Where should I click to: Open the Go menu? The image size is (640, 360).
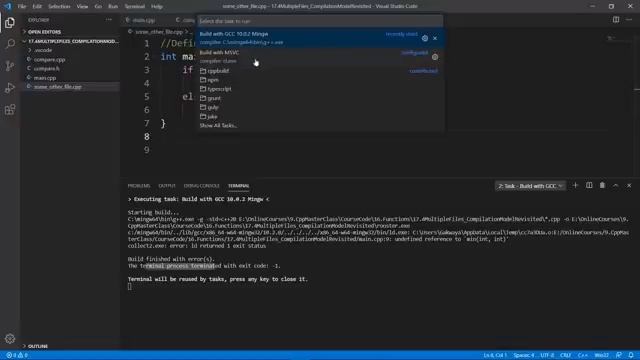point(98,6)
